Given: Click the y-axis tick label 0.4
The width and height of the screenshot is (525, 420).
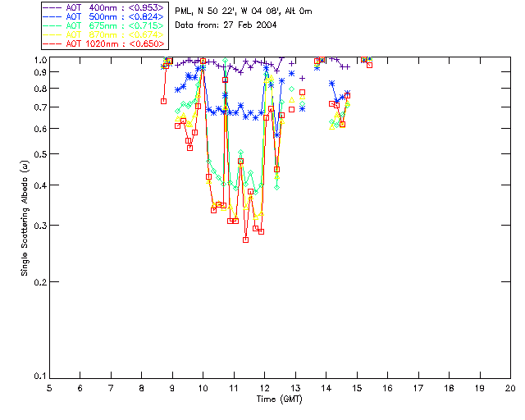Looking at the screenshot, I should click(40, 185).
